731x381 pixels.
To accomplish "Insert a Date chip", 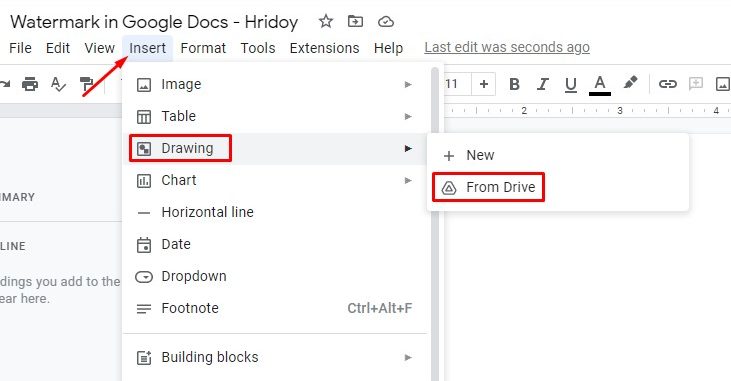I will (275, 244).
